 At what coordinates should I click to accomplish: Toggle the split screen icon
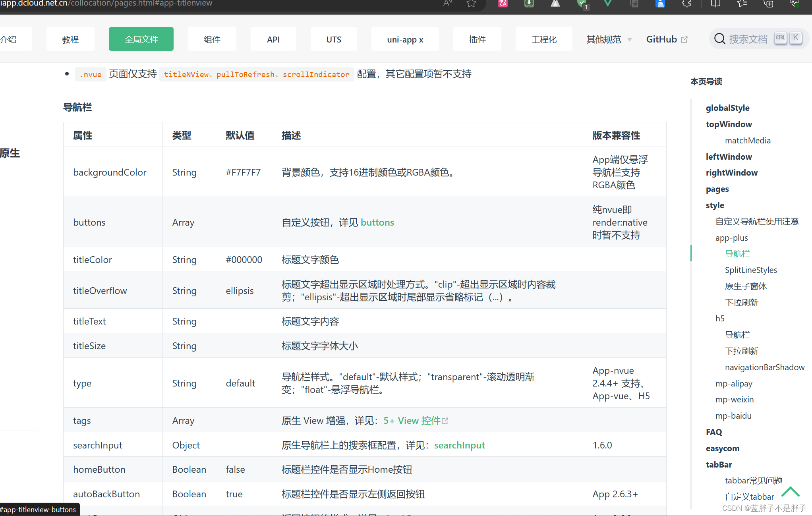click(715, 3)
